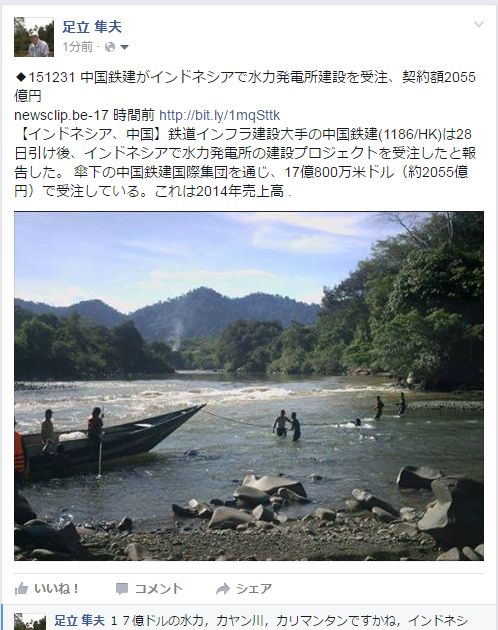
Task: Click the article body paragraph starting 【インドネシア、中国】
Action: coord(245,162)
